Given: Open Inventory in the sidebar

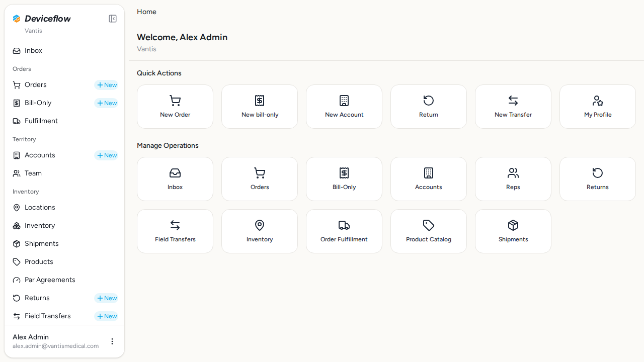Looking at the screenshot, I should tap(64, 226).
